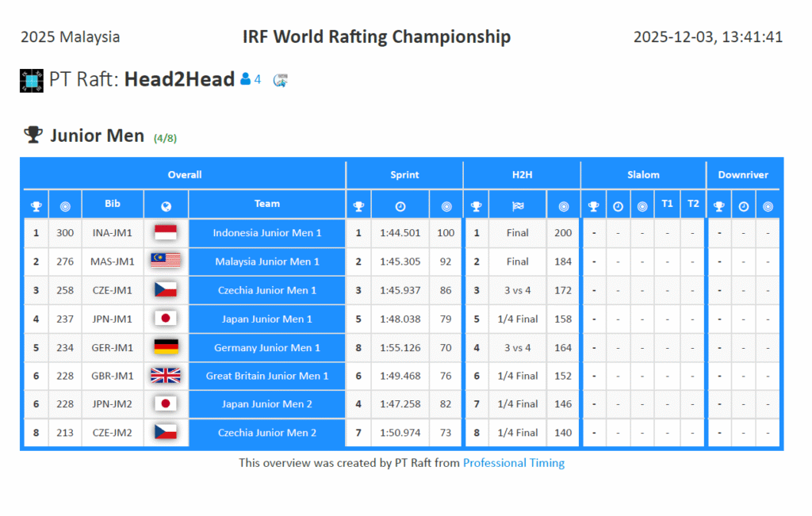Click the trophy icon beside Junior Men
Viewport: 812px width, 516px height.
click(x=33, y=136)
